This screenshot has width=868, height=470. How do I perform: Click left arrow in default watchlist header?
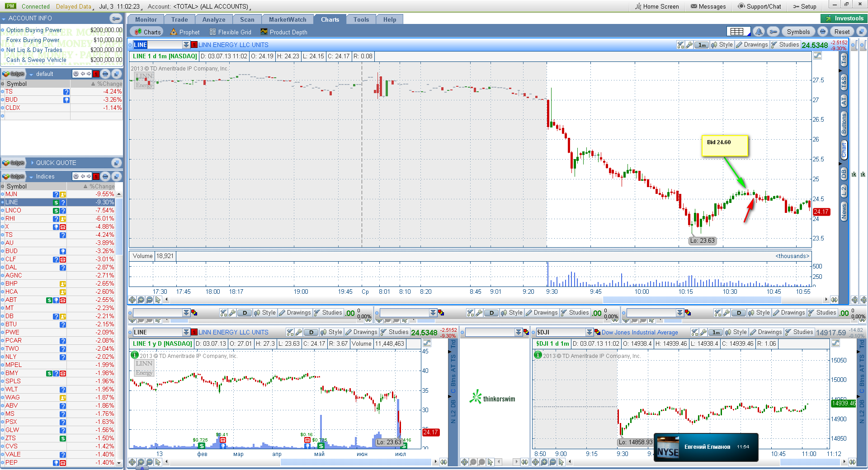(83, 74)
